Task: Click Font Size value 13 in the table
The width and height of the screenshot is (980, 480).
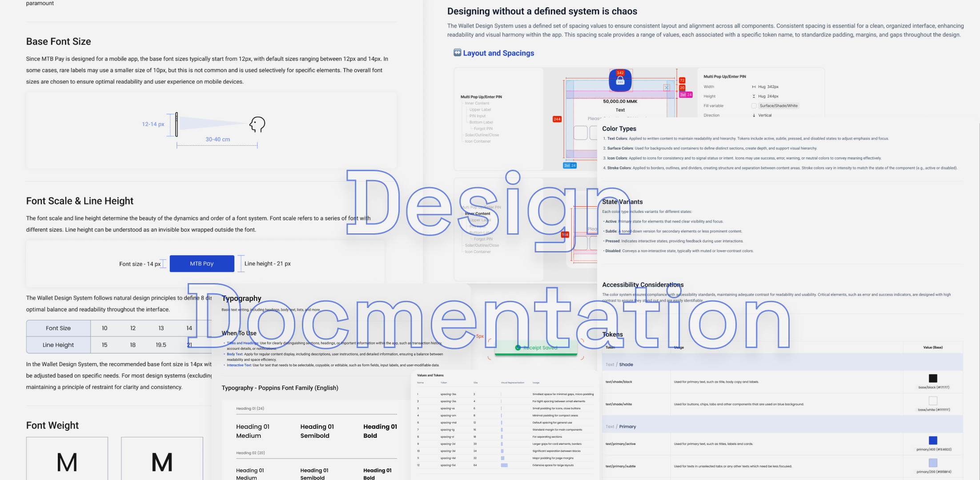Action: (x=161, y=328)
